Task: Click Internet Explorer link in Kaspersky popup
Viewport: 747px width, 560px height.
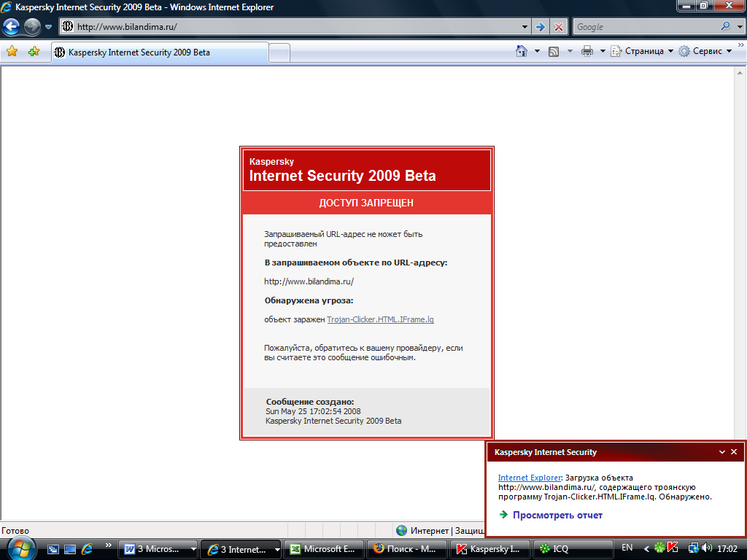Action: (x=530, y=478)
